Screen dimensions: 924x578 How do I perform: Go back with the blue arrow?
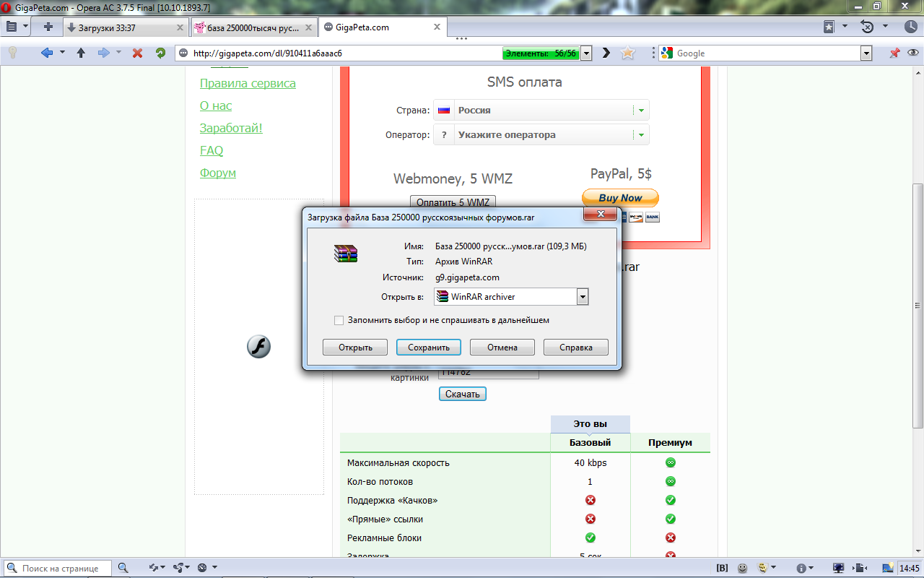(x=47, y=53)
